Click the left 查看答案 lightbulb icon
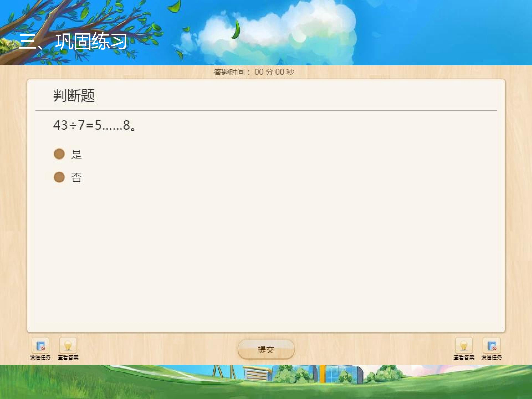 tap(68, 346)
